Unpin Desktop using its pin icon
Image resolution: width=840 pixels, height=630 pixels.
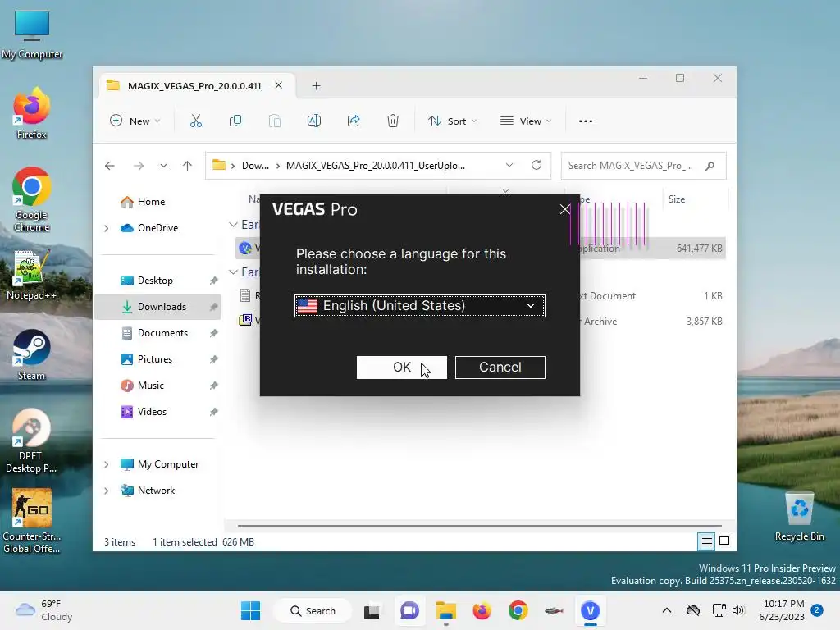pyautogui.click(x=214, y=281)
